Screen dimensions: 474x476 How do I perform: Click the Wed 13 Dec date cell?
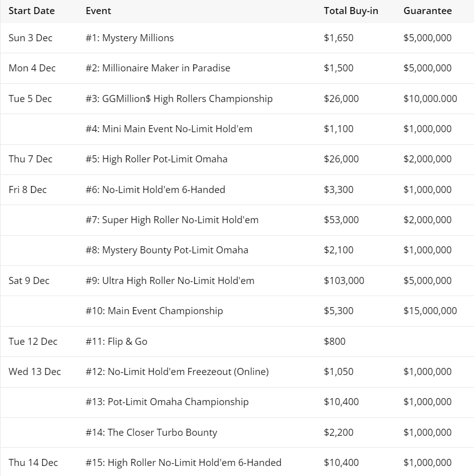pos(35,371)
